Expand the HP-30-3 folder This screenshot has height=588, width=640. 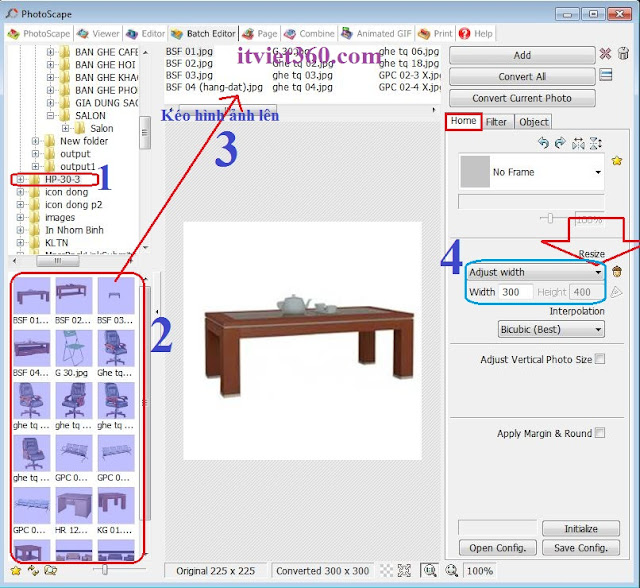tap(20, 179)
